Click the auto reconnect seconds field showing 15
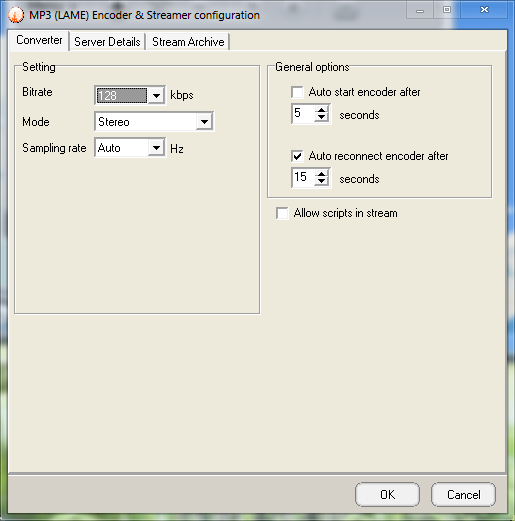 click(303, 178)
